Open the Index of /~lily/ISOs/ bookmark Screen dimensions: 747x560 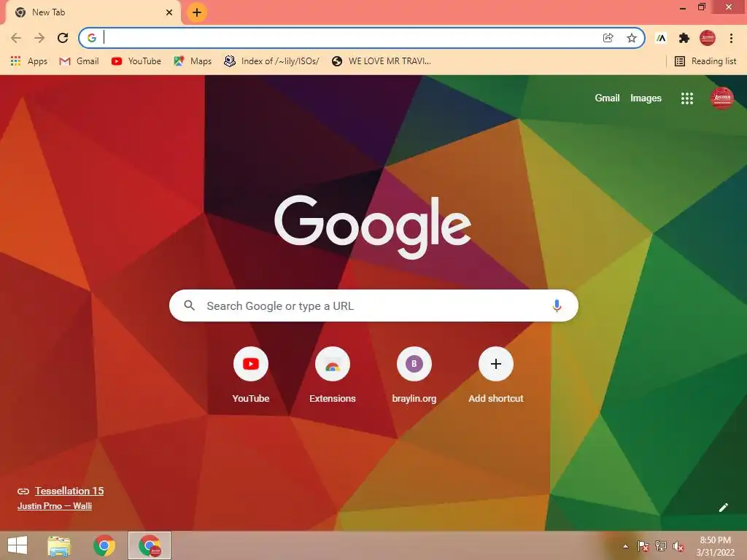click(271, 61)
